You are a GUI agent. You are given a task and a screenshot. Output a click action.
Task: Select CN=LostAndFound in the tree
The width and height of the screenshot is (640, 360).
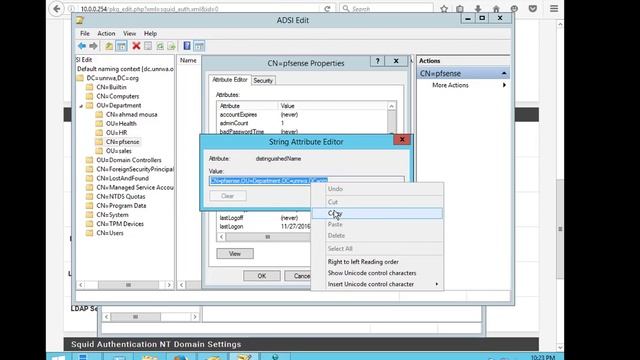pos(122,178)
